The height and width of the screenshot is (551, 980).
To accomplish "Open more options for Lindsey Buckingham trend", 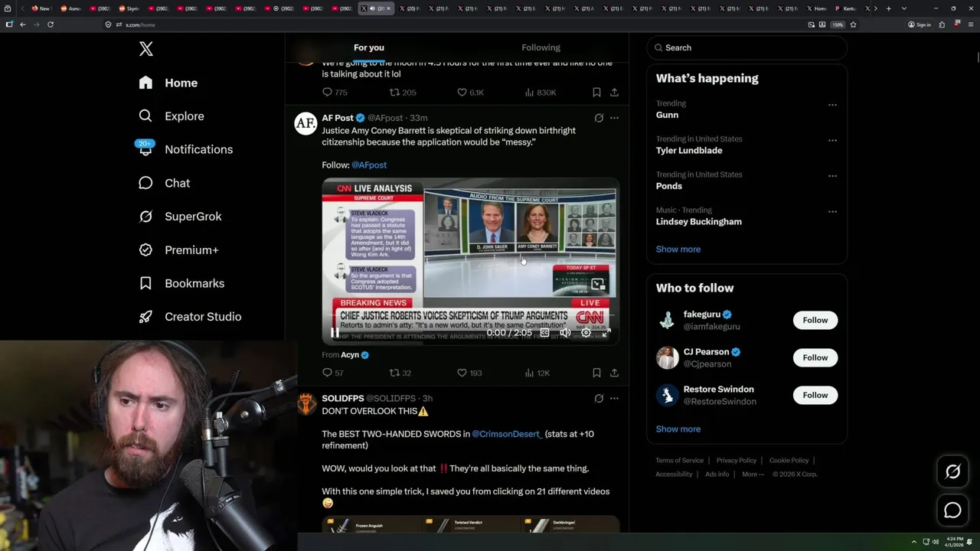I will (832, 212).
